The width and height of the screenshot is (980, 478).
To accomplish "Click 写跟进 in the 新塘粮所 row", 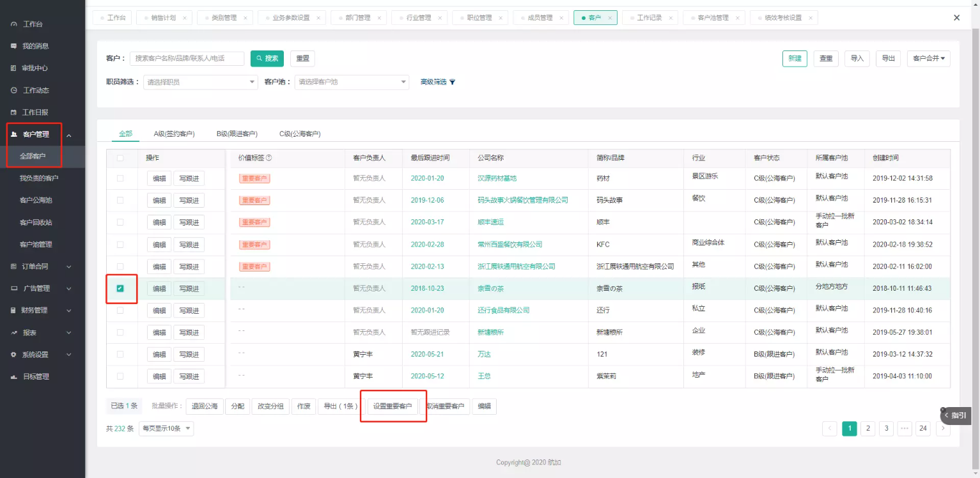I will pos(189,332).
